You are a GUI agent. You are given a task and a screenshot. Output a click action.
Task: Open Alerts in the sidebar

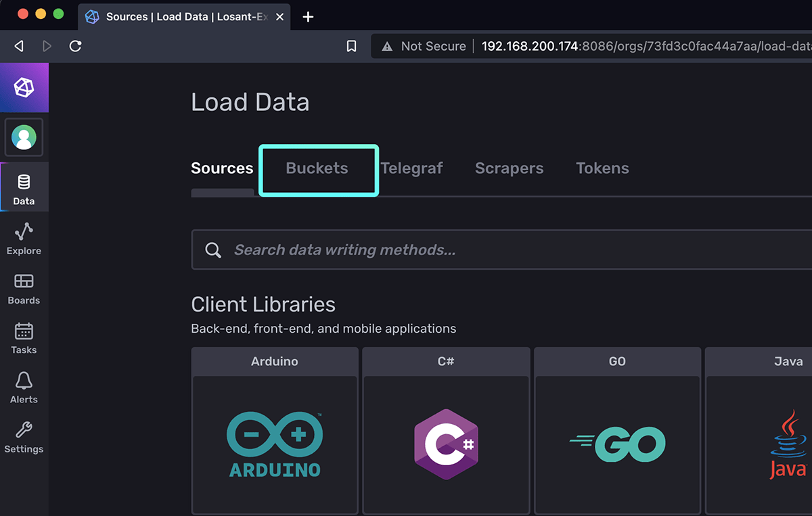24,387
